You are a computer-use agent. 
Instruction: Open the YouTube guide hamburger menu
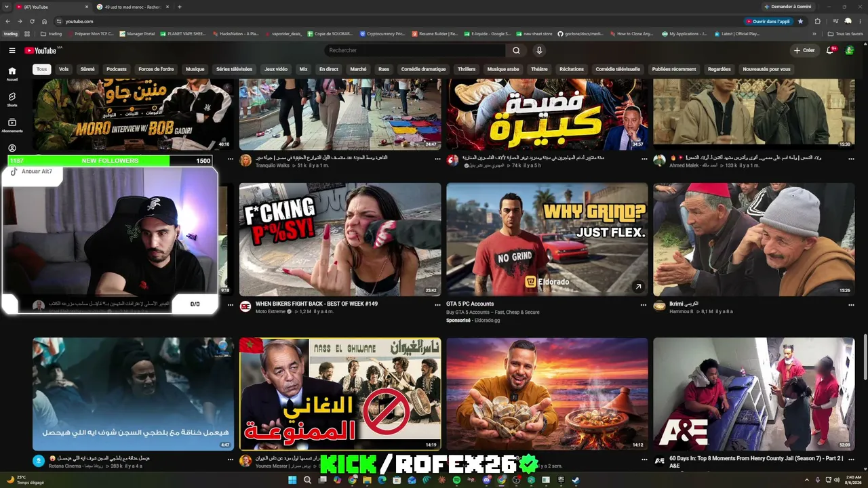coord(12,50)
